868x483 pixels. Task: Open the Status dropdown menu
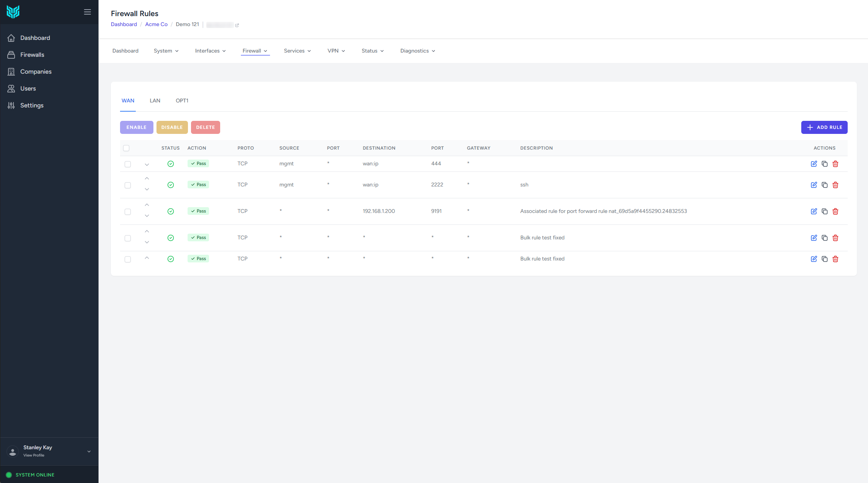pos(372,51)
